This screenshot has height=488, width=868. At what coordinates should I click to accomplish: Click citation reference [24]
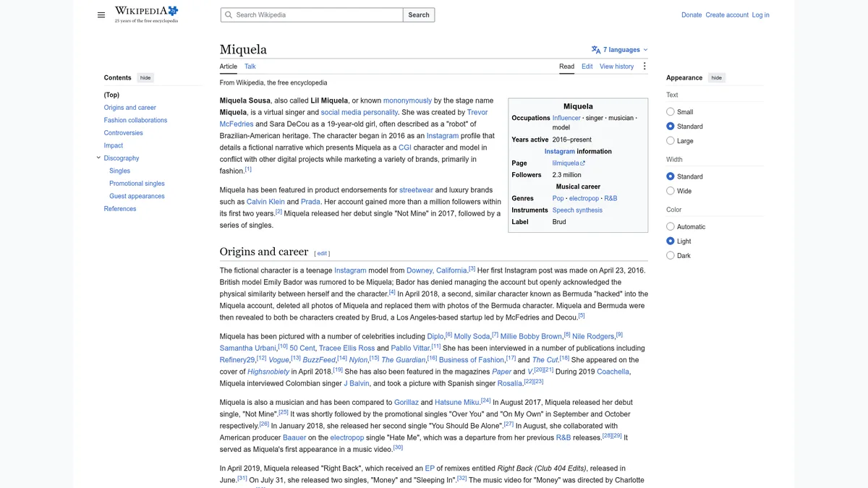pos(486,400)
